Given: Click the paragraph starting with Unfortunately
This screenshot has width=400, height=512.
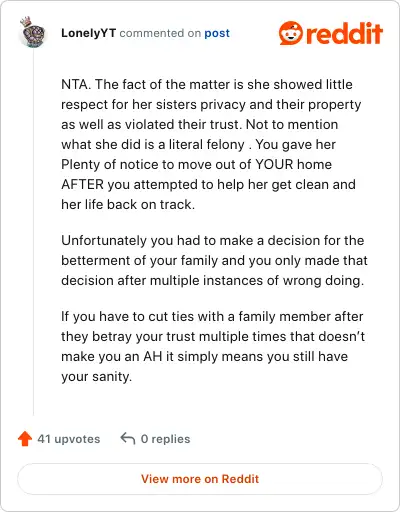Looking at the screenshot, I should (x=214, y=260).
